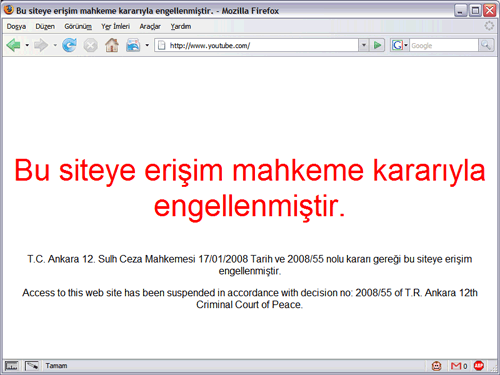This screenshot has height=375, width=500.
Task: Open the Dosya menu
Action: point(16,26)
